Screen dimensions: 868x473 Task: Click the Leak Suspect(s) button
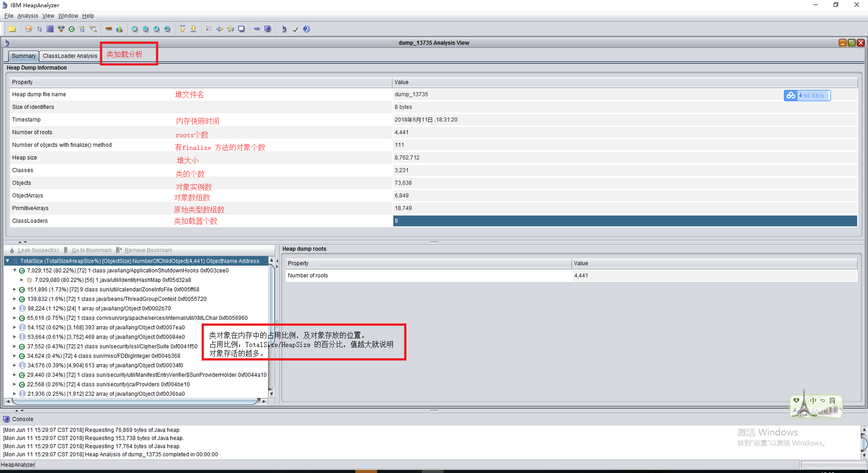click(x=34, y=250)
